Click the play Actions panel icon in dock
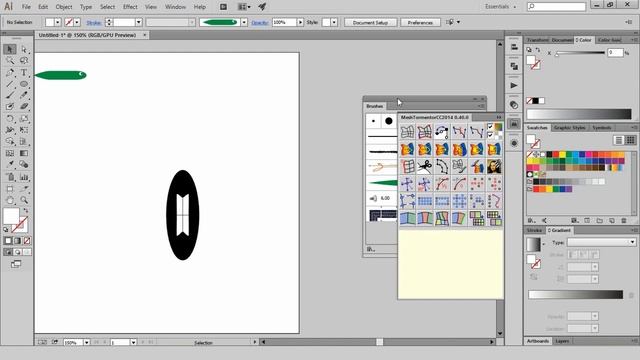Viewport: 640px width, 360px height. point(514,85)
